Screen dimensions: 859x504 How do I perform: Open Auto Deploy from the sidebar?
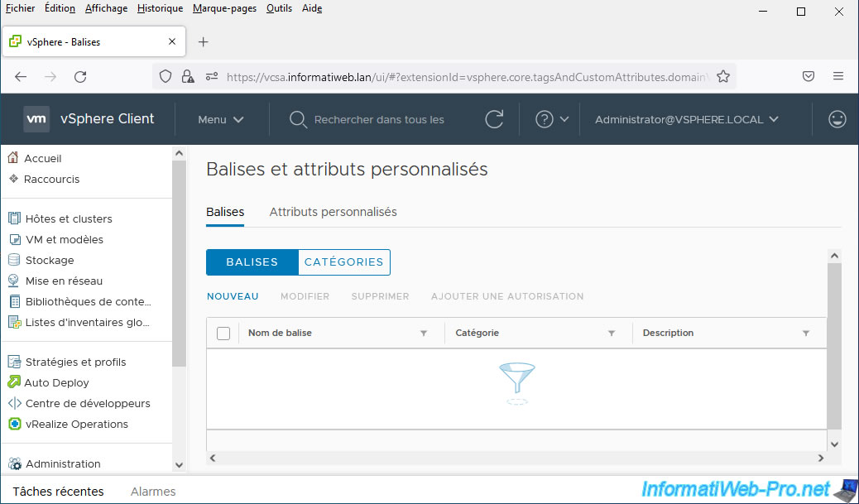pos(56,382)
